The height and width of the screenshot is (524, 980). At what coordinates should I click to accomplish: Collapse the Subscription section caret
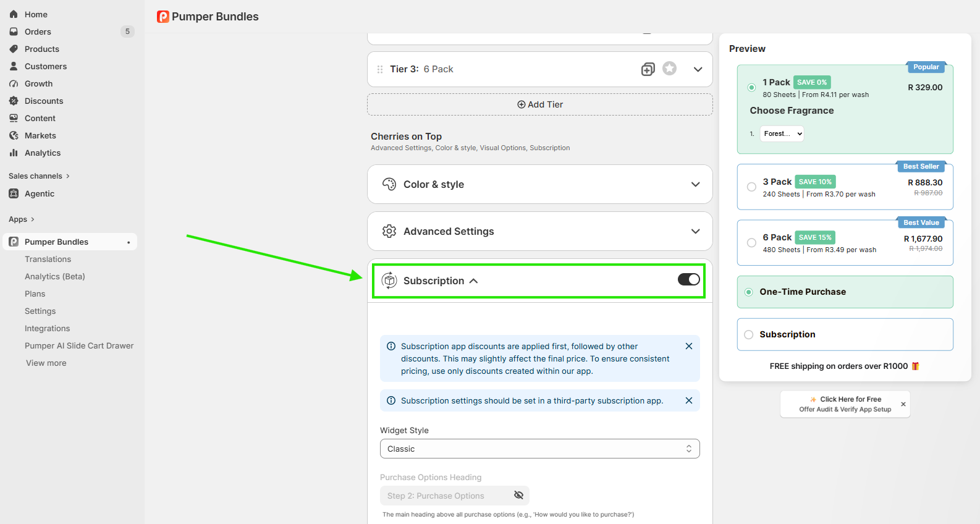click(x=474, y=281)
